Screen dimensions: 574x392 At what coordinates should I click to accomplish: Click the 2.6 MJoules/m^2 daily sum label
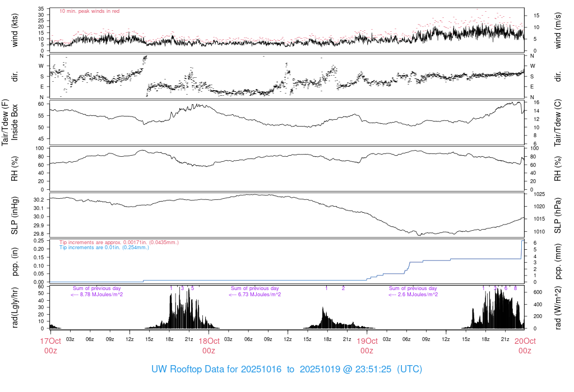click(x=413, y=294)
